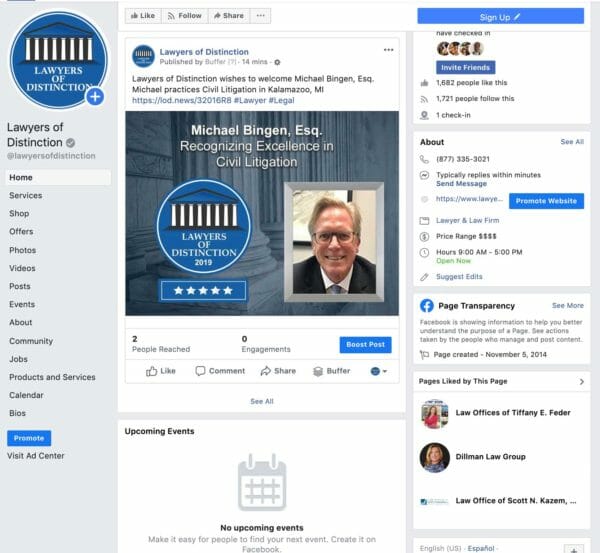Click the Invite Friends button
The image size is (600, 553).
pyautogui.click(x=466, y=67)
